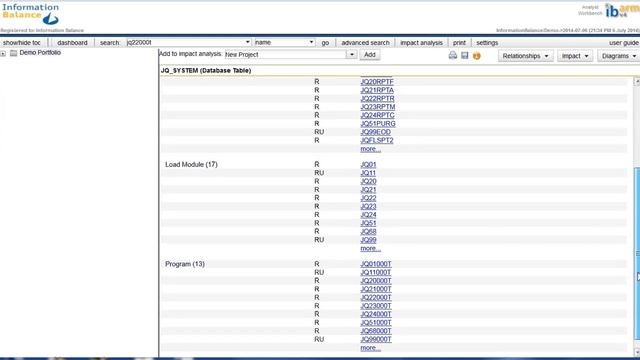Open the JQ11000T program link

(x=376, y=272)
